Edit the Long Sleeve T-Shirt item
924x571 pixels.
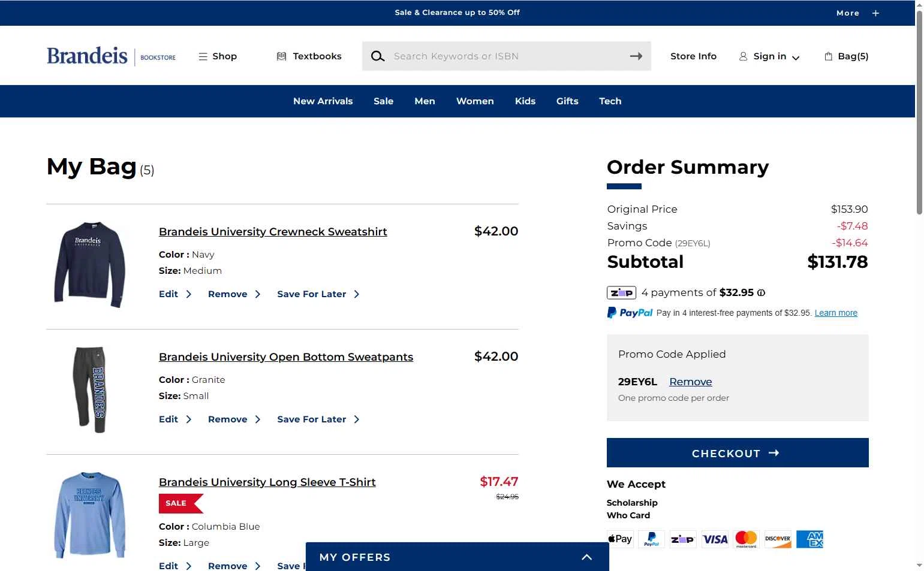point(174,566)
